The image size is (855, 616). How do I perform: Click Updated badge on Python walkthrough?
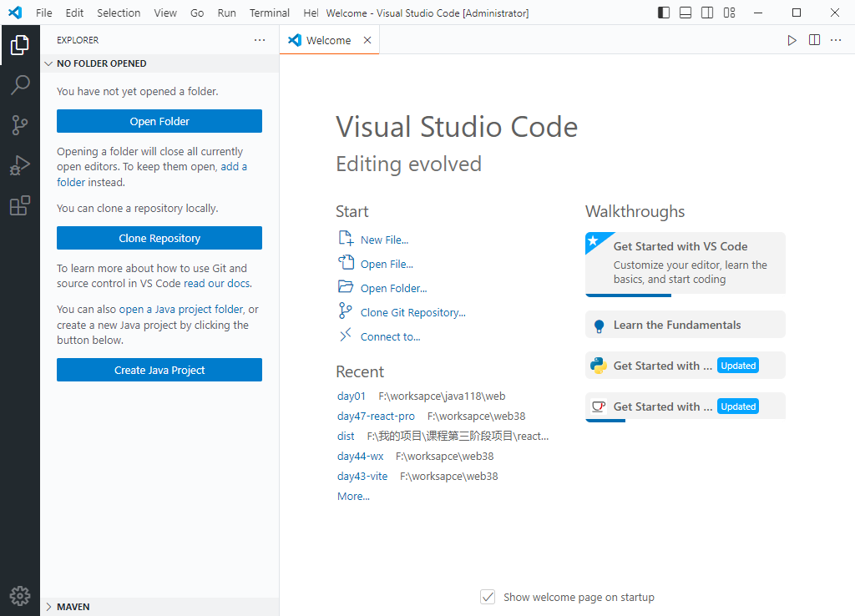pyautogui.click(x=738, y=366)
